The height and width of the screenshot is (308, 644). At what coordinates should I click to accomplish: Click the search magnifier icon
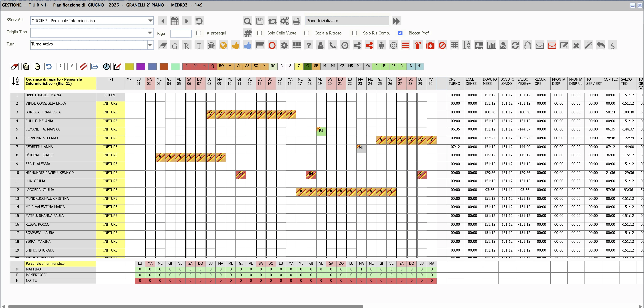pos(247,21)
